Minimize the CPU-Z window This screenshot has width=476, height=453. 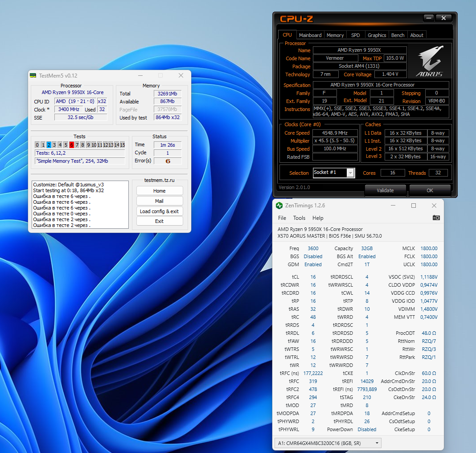[429, 18]
